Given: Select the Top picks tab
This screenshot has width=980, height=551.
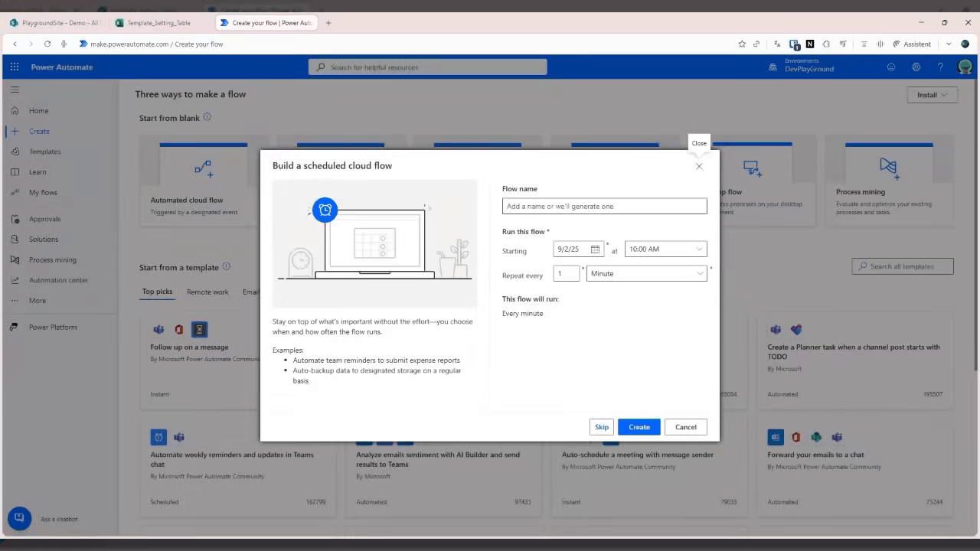Looking at the screenshot, I should click(158, 292).
